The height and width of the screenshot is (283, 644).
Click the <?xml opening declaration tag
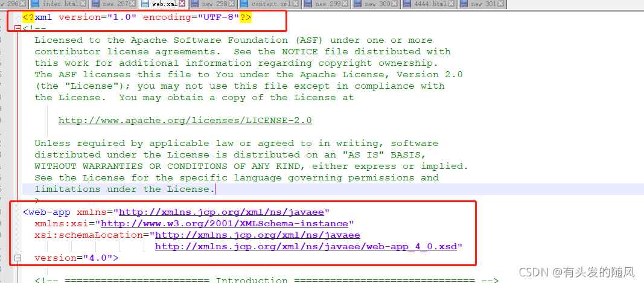(37, 18)
